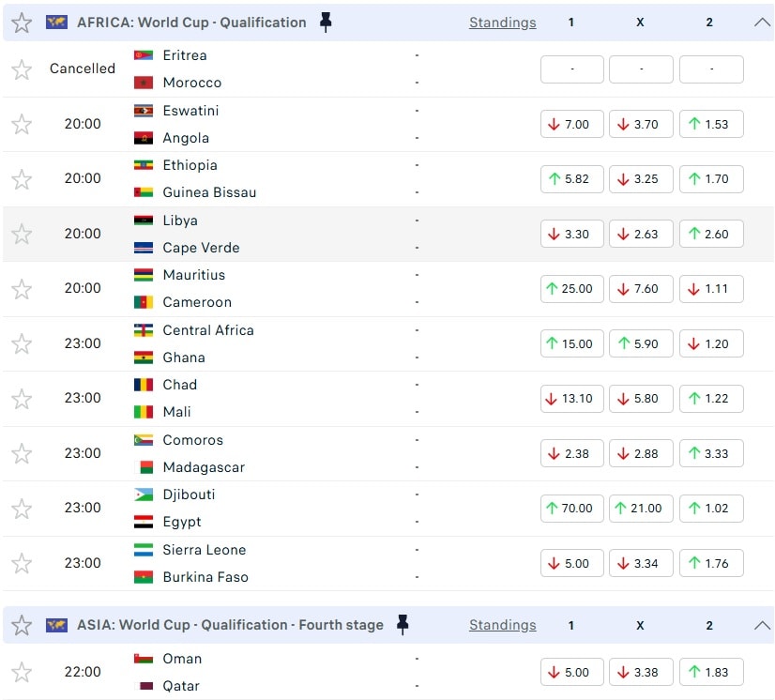Pick the 25.00 odds on Mauritius
This screenshot has height=700, width=775.
tap(571, 289)
